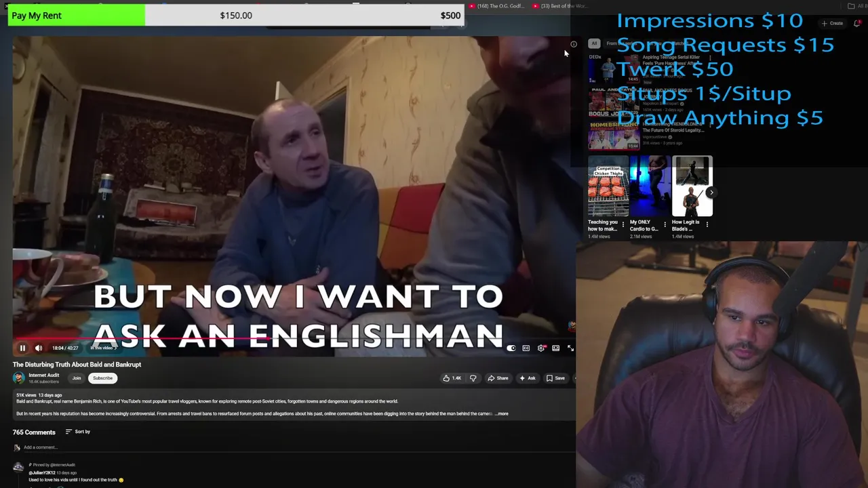Share this video
868x488 pixels.
[498, 378]
